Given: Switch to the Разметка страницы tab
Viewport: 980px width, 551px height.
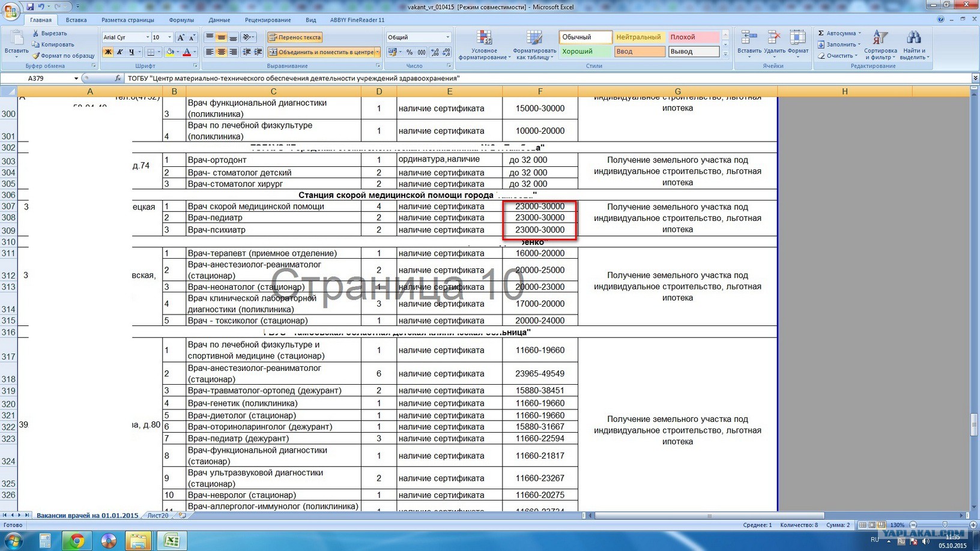Looking at the screenshot, I should pos(127,20).
